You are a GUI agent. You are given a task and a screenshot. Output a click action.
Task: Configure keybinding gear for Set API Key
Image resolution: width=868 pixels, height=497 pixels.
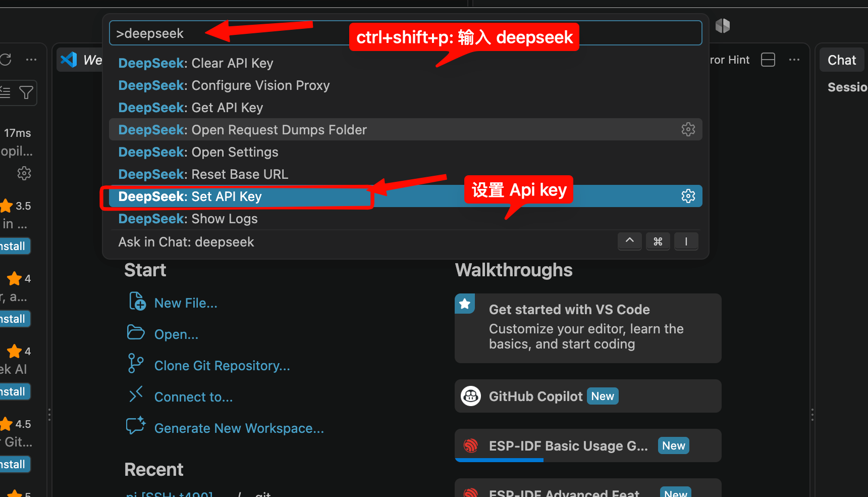[688, 196]
